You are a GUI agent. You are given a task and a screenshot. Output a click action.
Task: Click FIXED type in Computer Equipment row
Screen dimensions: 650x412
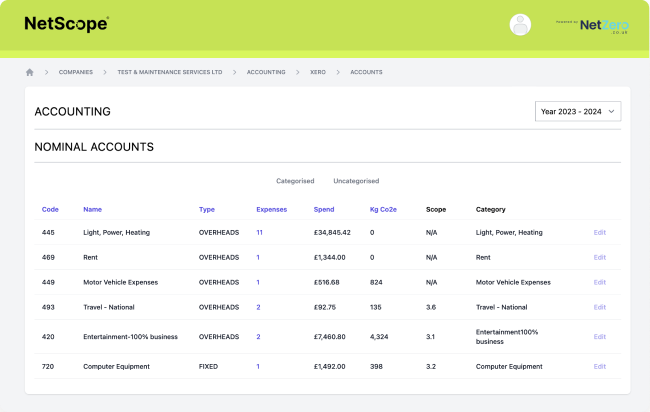tap(208, 366)
